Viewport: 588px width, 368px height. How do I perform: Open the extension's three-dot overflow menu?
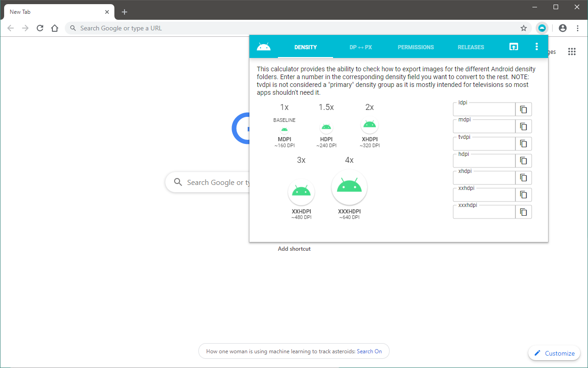(x=537, y=46)
